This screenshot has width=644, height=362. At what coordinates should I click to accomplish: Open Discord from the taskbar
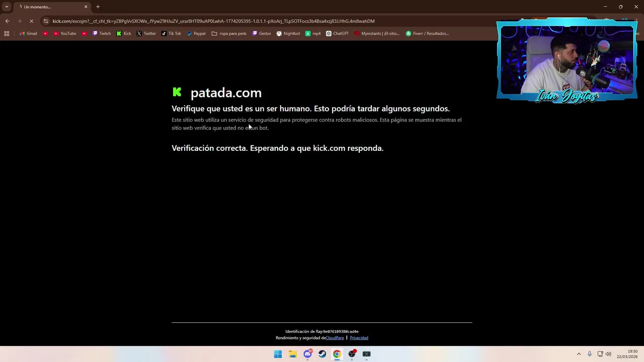pos(307,354)
